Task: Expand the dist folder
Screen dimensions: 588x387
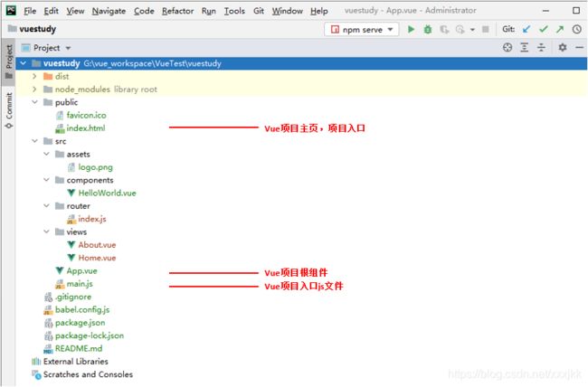Action: (34, 77)
